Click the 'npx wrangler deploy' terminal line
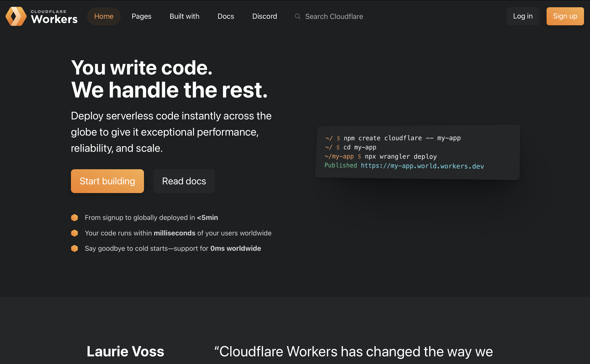590x364 pixels. coord(381,156)
